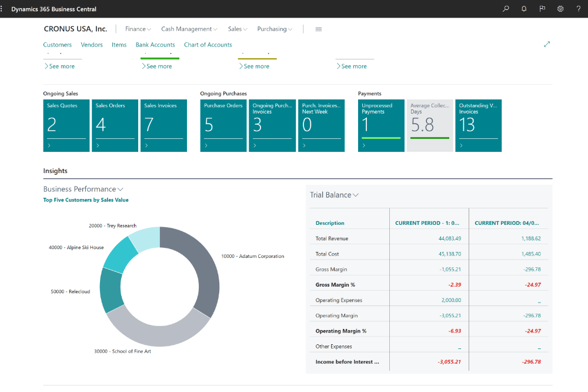Click the flag icon in top bar

[x=542, y=9]
